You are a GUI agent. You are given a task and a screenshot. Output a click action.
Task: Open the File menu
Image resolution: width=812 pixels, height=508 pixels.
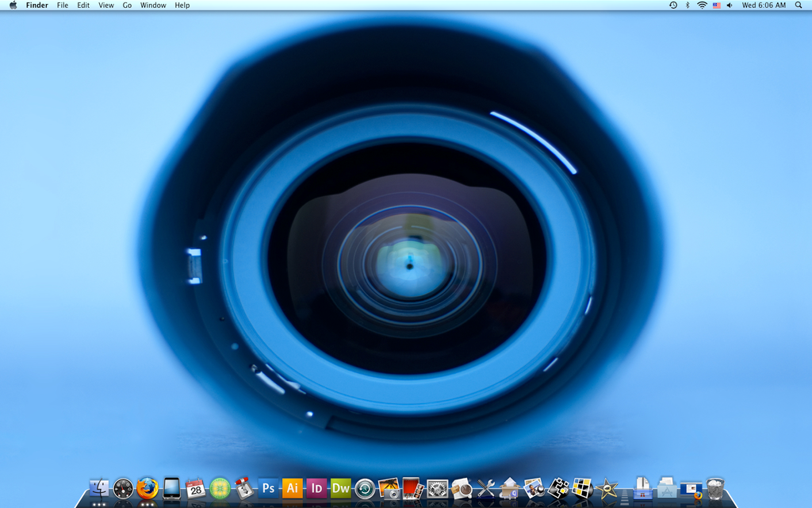63,5
